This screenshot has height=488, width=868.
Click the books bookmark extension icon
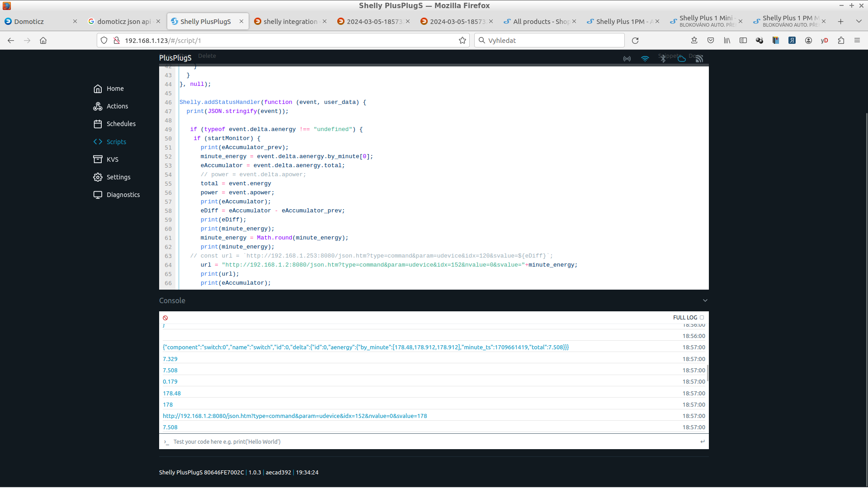click(x=776, y=41)
